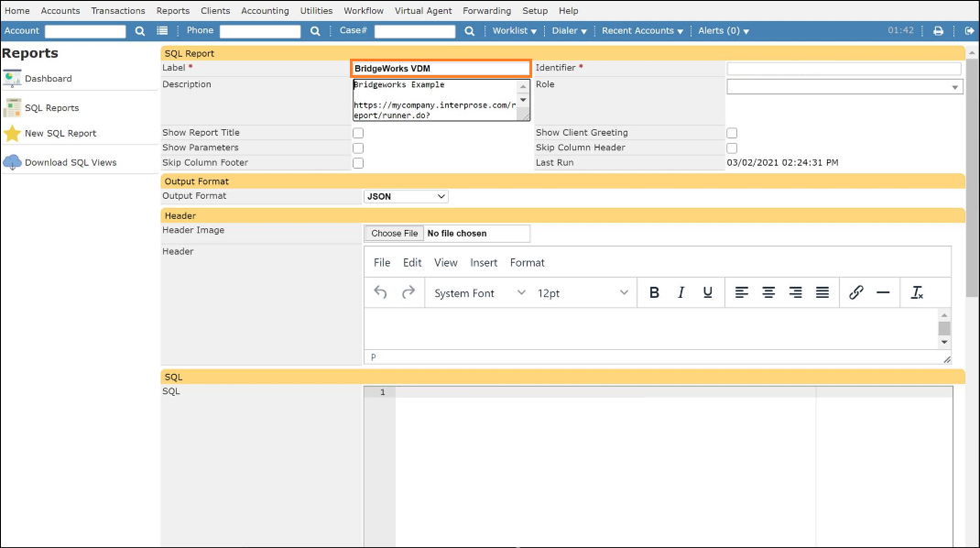The height and width of the screenshot is (548, 980).
Task: Click the Choose File button
Action: 395,234
